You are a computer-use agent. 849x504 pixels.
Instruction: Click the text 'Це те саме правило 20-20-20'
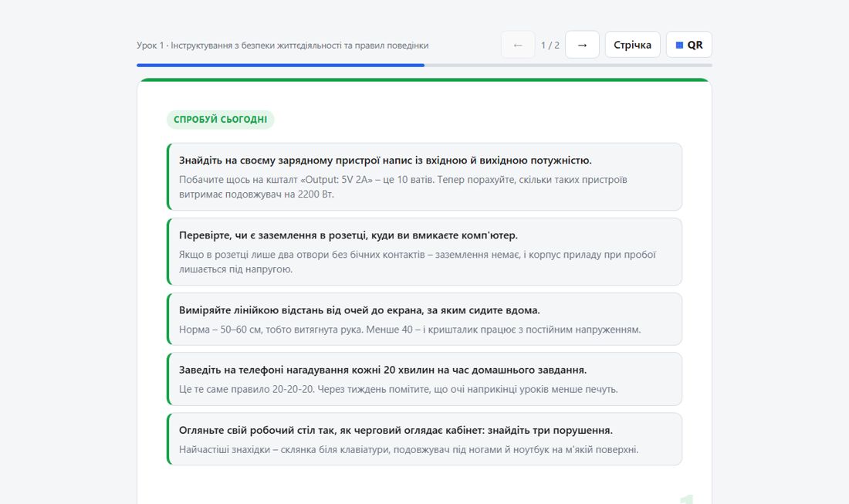[246, 389]
